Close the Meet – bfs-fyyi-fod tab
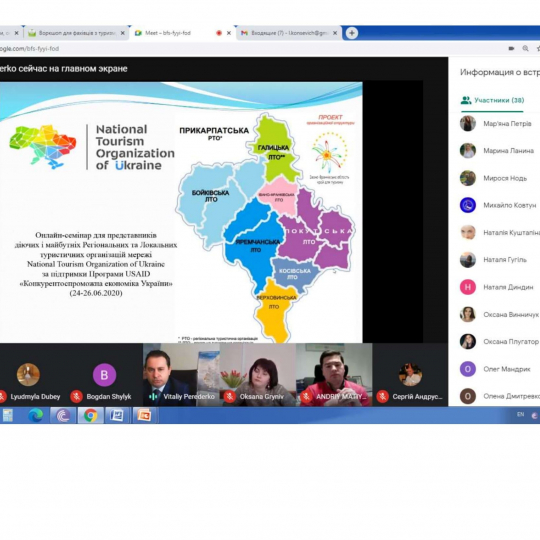Screen dimensions: 540x540 click(x=229, y=33)
